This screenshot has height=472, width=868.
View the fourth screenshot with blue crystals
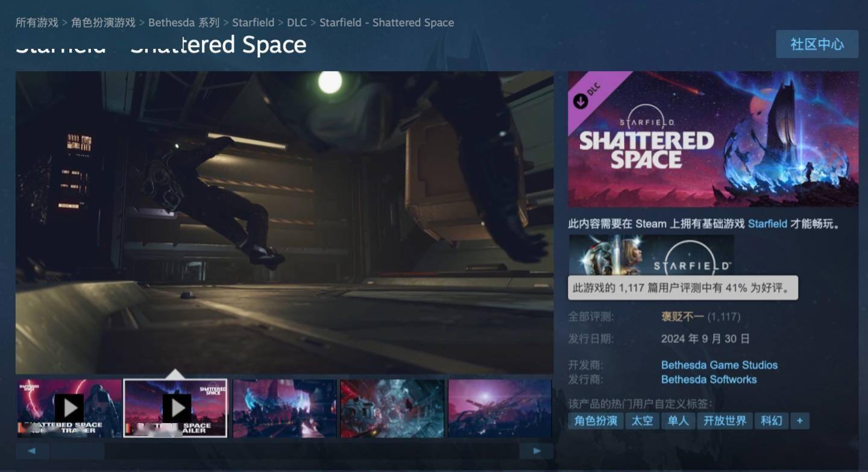tap(392, 408)
